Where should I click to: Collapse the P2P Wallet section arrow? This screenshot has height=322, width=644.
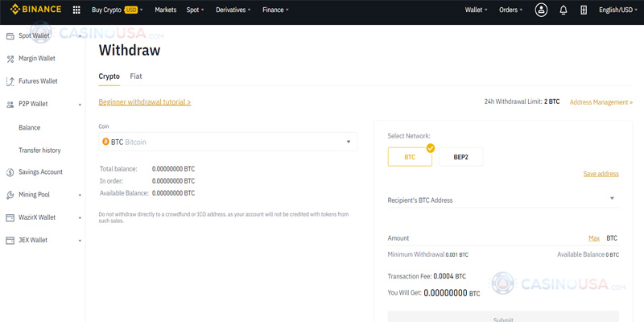click(80, 105)
